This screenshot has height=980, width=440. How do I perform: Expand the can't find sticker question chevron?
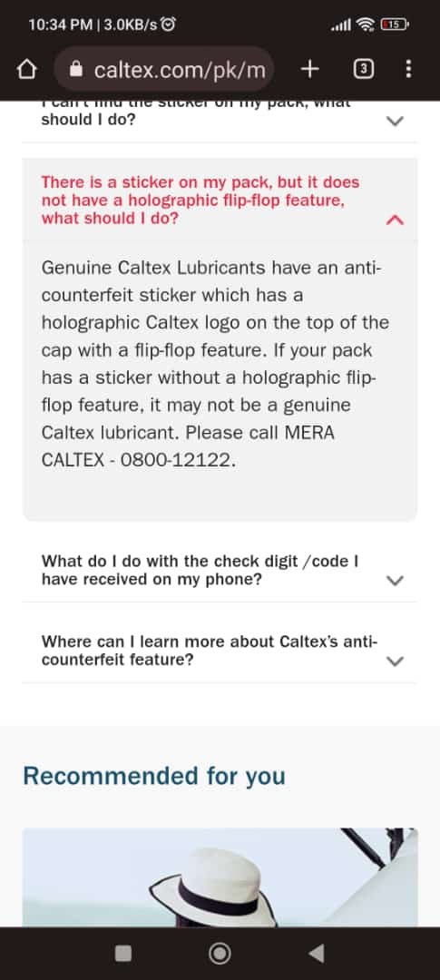(395, 122)
